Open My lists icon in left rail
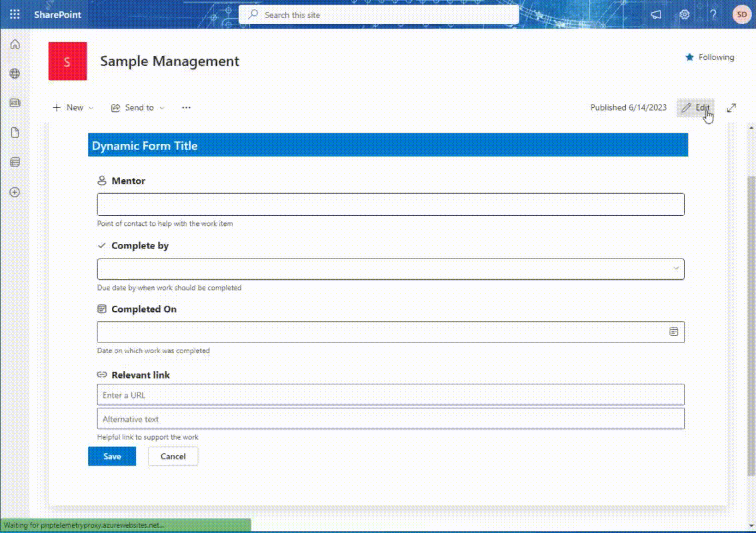The image size is (756, 533). [15, 162]
